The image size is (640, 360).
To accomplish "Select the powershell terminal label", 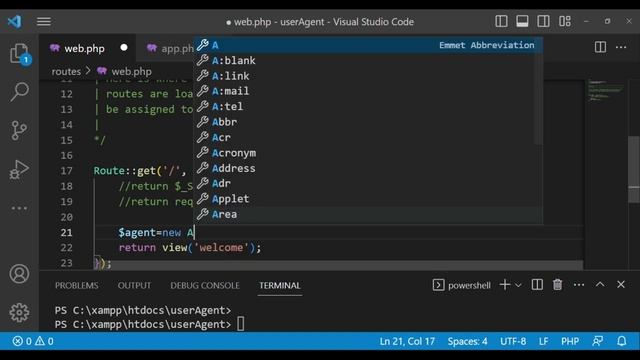I will [x=469, y=285].
